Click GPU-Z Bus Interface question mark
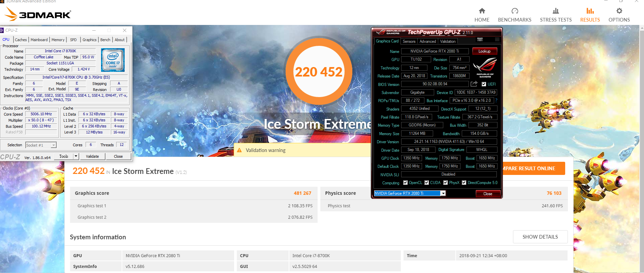Image resolution: width=644 pixels, height=273 pixels. (x=496, y=100)
